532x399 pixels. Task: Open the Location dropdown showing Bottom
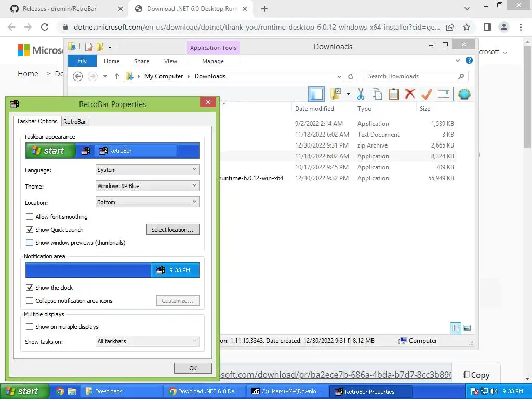pos(147,202)
